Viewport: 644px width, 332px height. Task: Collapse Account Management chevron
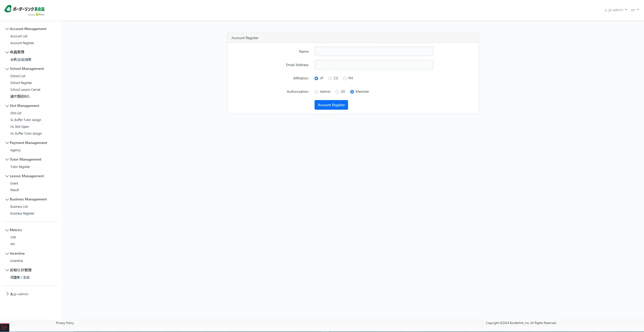pos(7,29)
